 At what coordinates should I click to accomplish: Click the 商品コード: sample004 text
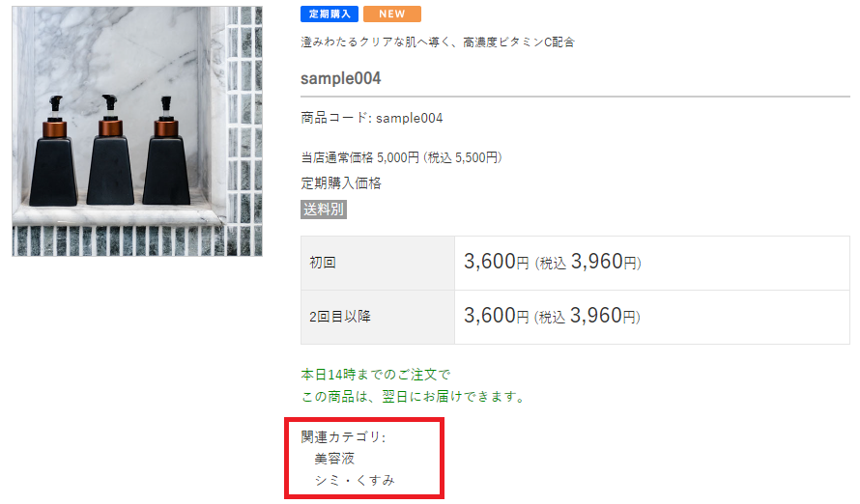click(371, 118)
